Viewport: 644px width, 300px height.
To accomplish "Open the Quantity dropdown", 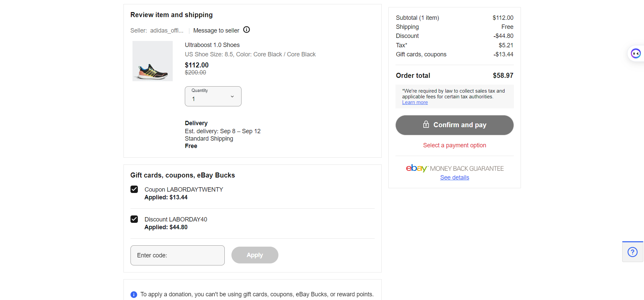I will (213, 96).
